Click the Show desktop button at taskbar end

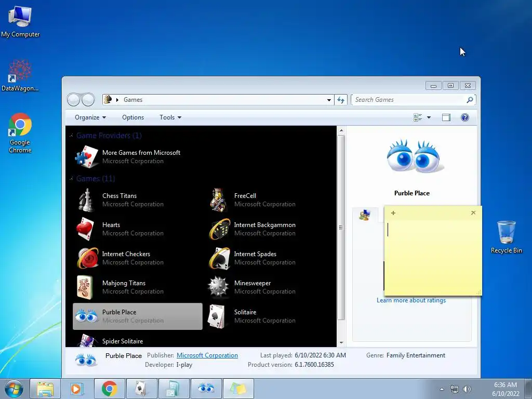[x=529, y=389]
